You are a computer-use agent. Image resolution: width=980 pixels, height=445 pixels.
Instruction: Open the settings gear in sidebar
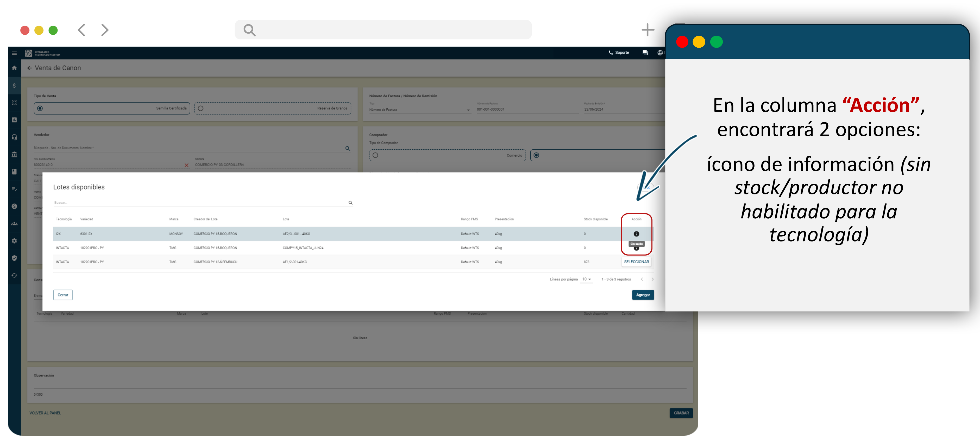tap(14, 241)
